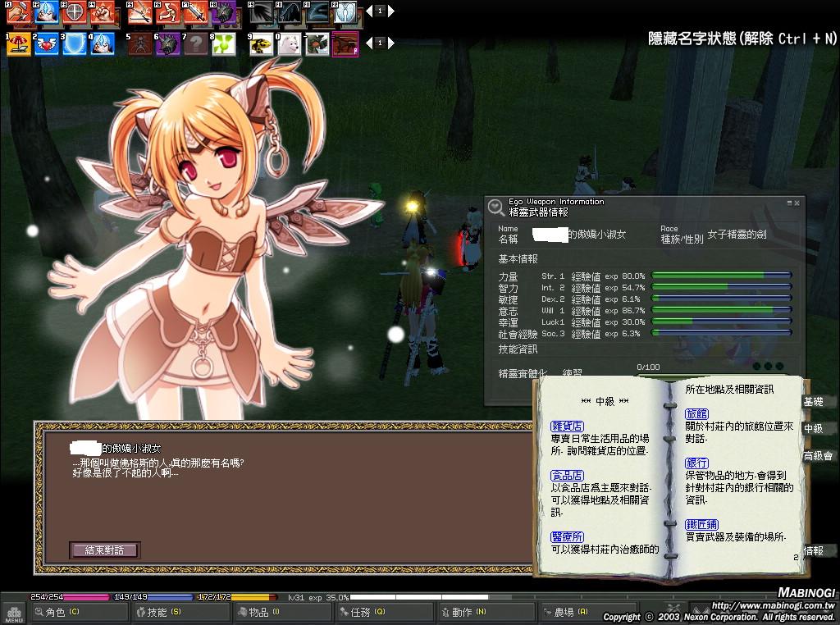Select the yellow black salamander pet in slot 9
The image size is (840, 625).
pos(262,44)
